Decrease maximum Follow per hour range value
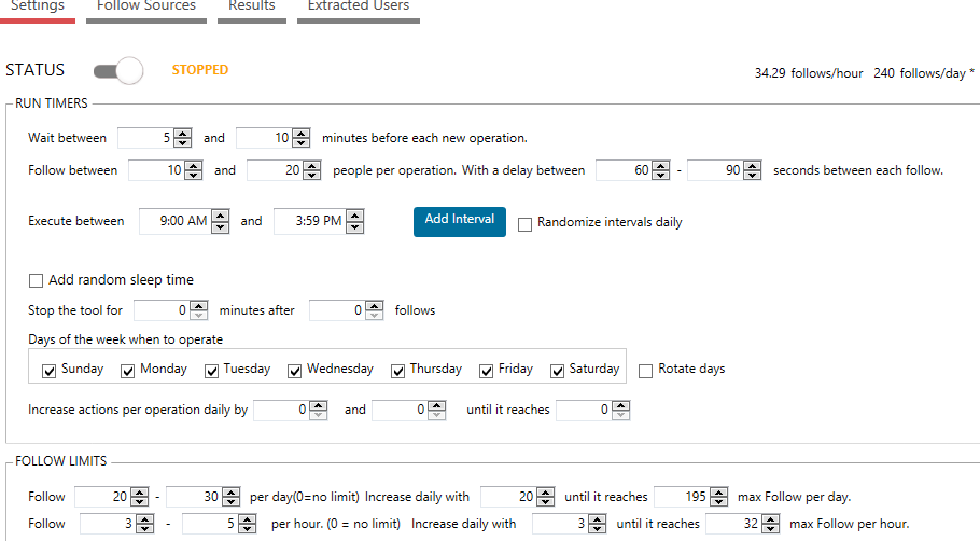The image size is (980, 541). coord(247,528)
